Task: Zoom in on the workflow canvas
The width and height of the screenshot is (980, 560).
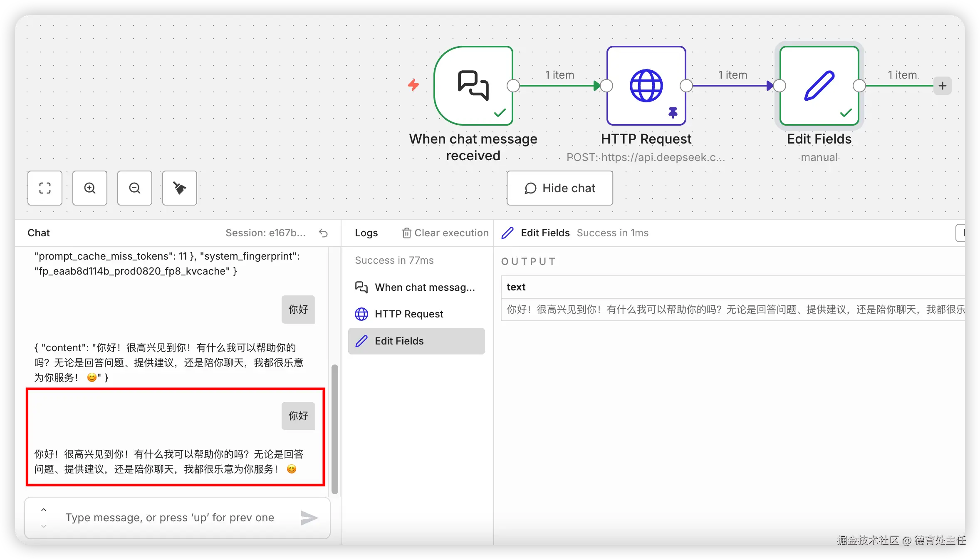Action: click(90, 188)
